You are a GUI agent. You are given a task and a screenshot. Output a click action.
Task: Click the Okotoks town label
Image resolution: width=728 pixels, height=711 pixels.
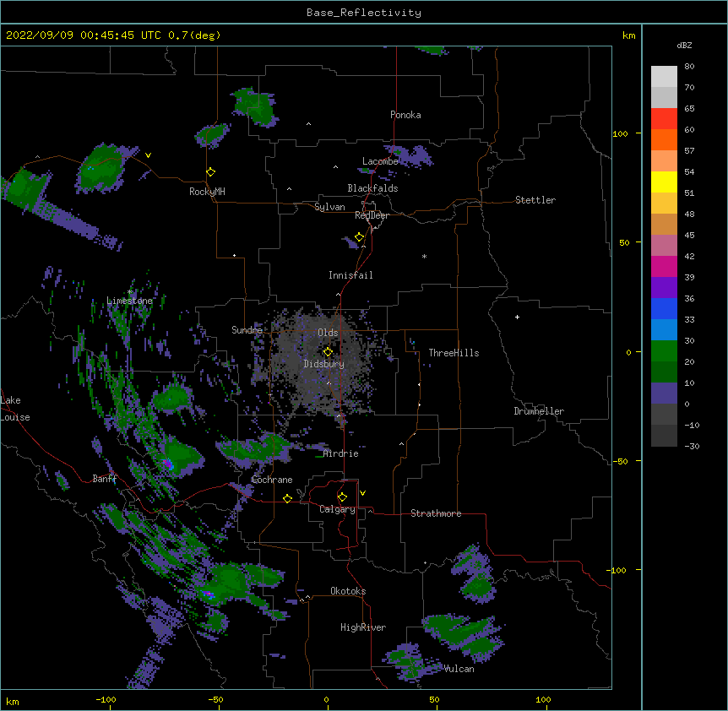click(x=348, y=591)
